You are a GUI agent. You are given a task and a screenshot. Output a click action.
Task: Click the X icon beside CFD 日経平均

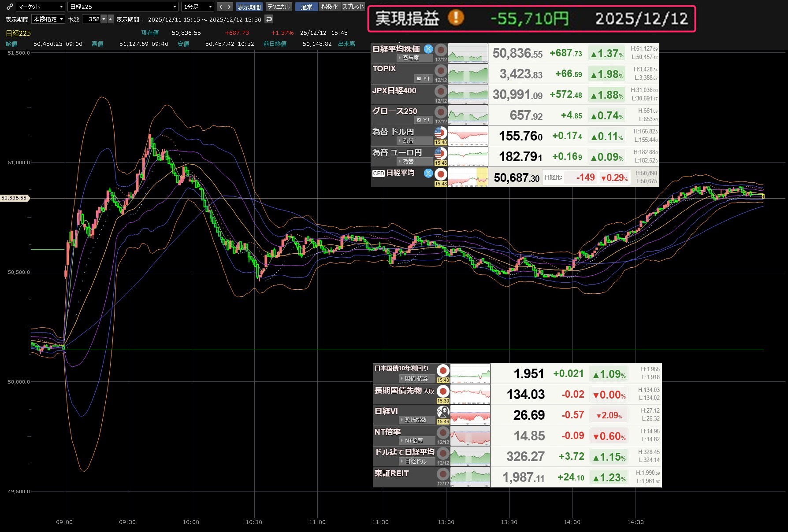point(428,173)
